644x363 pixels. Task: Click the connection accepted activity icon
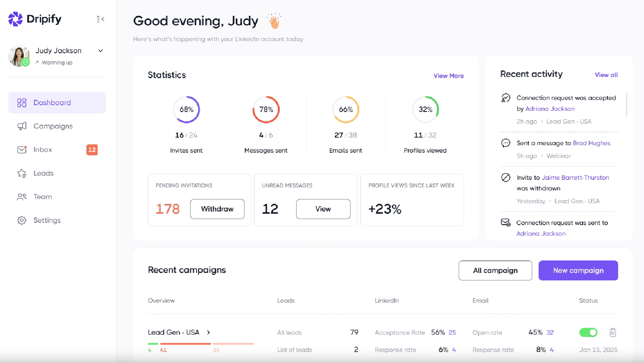click(506, 98)
